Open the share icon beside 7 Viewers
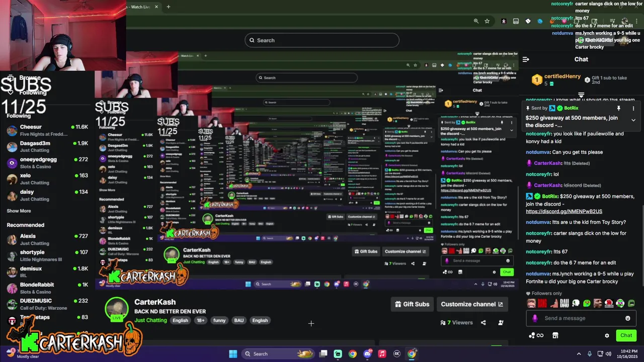Image resolution: width=644 pixels, height=362 pixels. pos(484,322)
